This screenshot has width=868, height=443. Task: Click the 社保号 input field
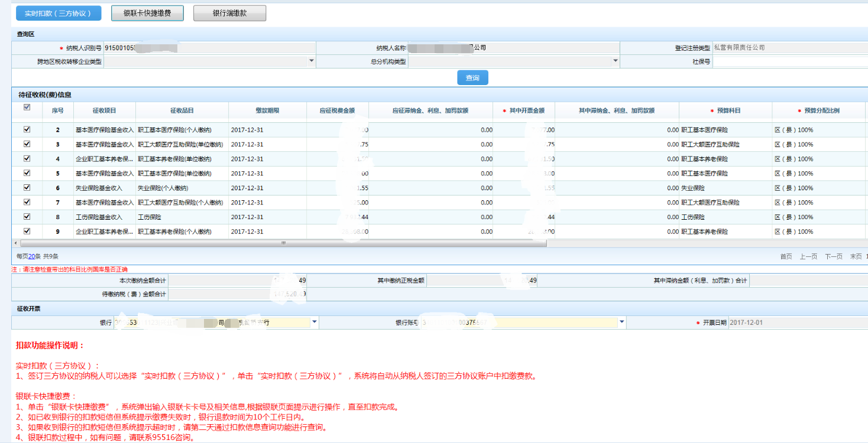pos(790,61)
